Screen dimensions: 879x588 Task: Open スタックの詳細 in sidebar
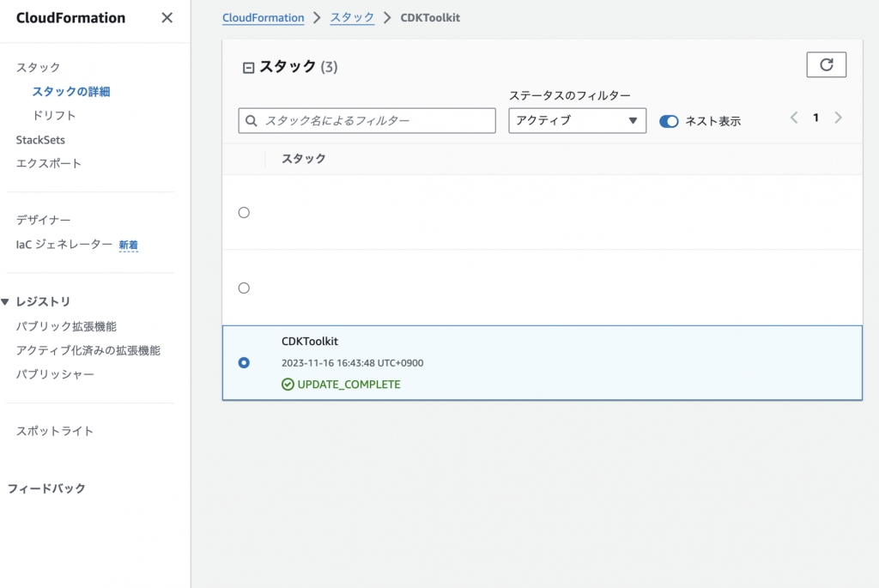pyautogui.click(x=71, y=92)
